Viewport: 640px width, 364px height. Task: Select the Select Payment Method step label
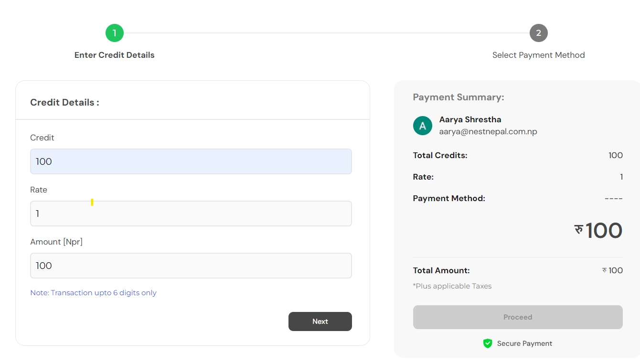(x=538, y=55)
